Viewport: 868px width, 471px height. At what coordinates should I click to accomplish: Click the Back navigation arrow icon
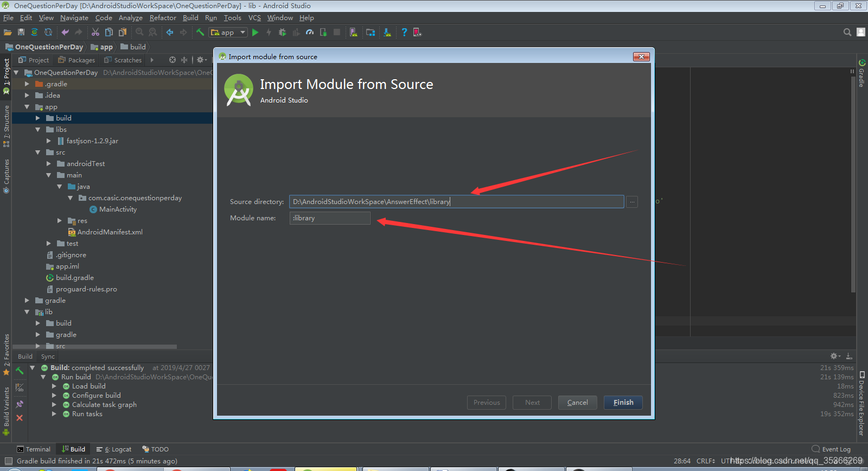[170, 33]
